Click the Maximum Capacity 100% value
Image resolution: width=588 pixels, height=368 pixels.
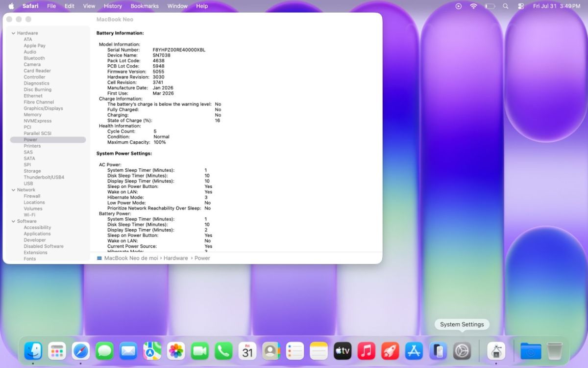[160, 142]
